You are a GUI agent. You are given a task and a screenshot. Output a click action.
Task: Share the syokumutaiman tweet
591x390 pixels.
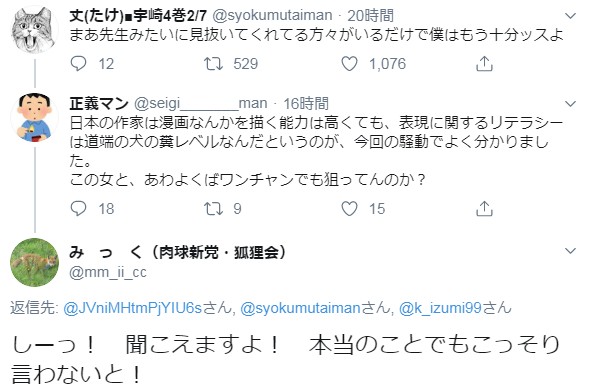click(x=484, y=63)
